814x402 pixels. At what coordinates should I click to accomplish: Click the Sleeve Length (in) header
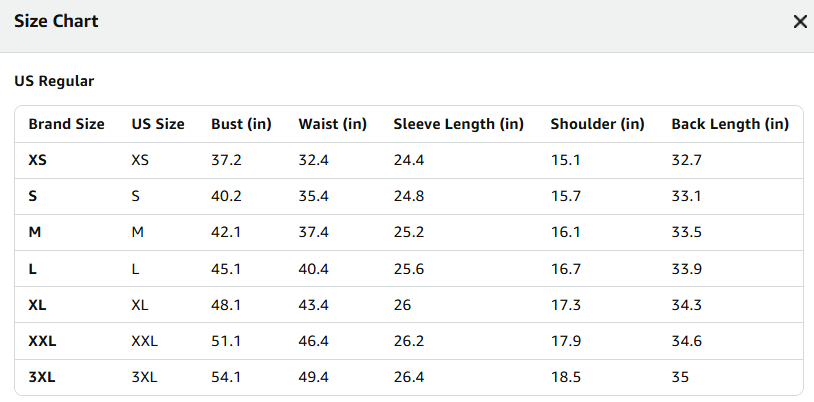point(458,124)
